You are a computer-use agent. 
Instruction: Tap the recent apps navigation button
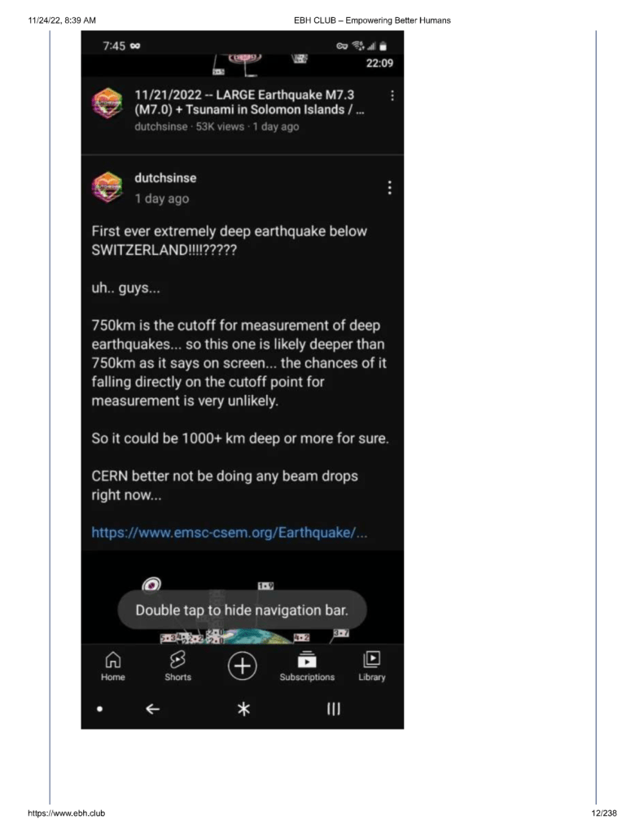[333, 709]
